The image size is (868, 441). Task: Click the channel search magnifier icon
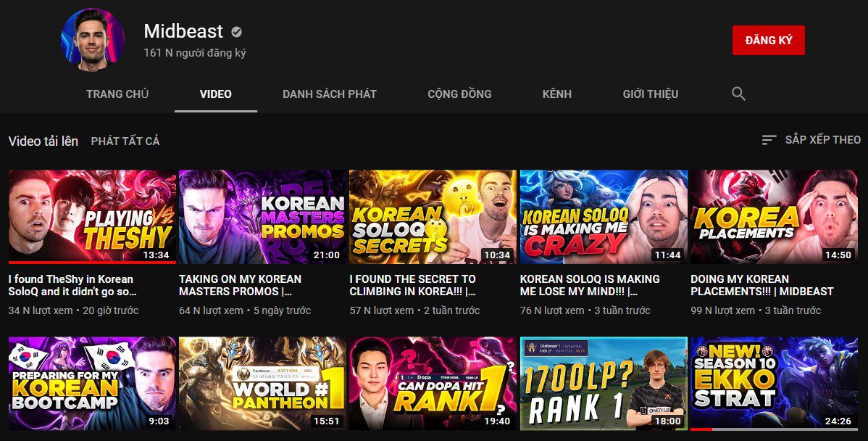738,94
